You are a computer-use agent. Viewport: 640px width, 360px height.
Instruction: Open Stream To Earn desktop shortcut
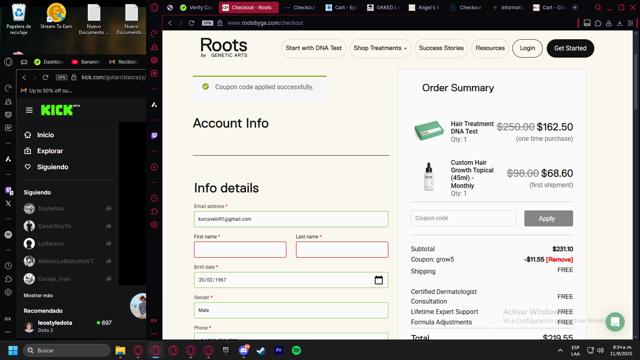click(56, 16)
